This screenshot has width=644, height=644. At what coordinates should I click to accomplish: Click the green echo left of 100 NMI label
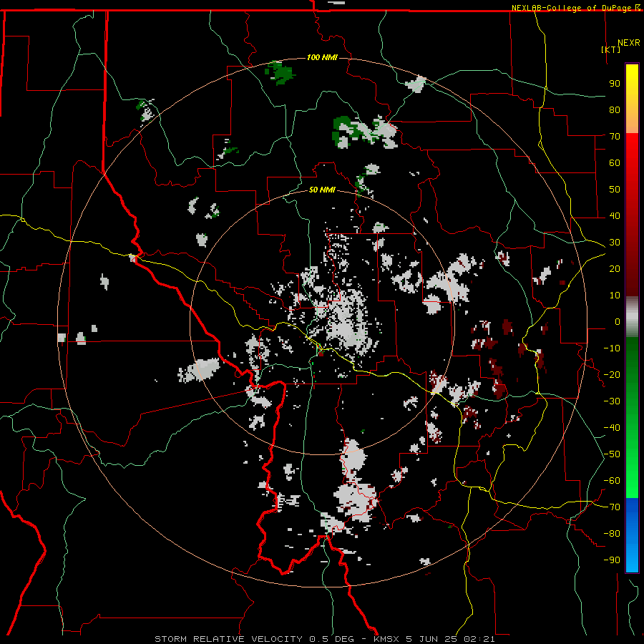pos(280,73)
